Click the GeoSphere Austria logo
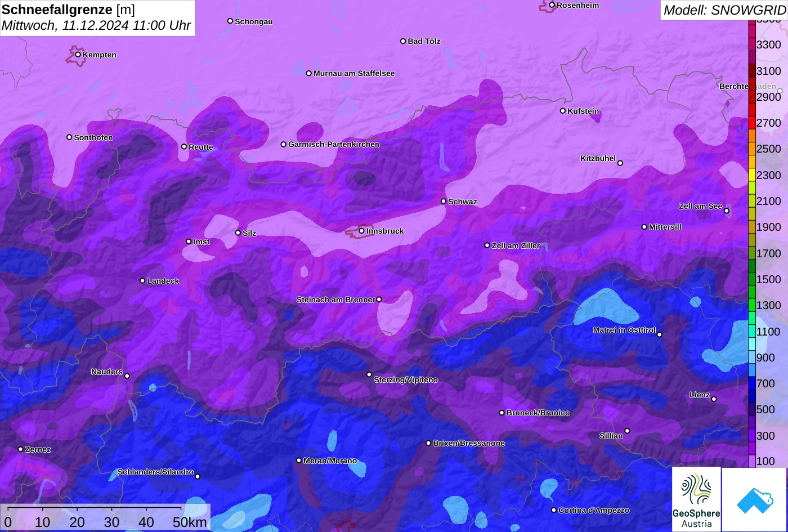788x532 pixels. [x=696, y=499]
